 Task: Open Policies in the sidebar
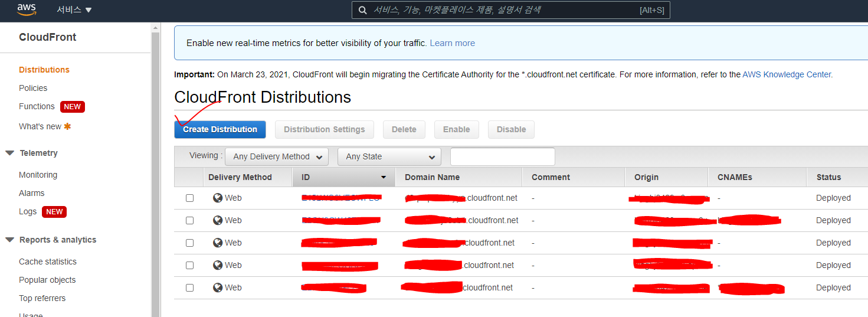(x=33, y=88)
